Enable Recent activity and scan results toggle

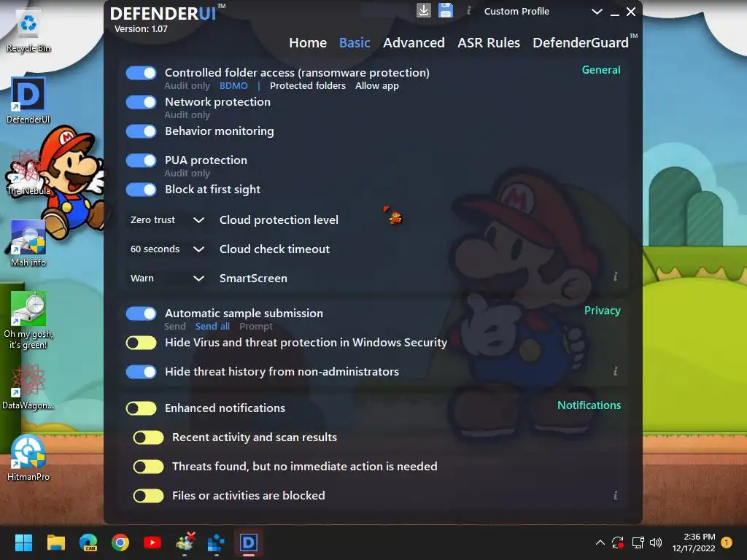[x=148, y=437]
